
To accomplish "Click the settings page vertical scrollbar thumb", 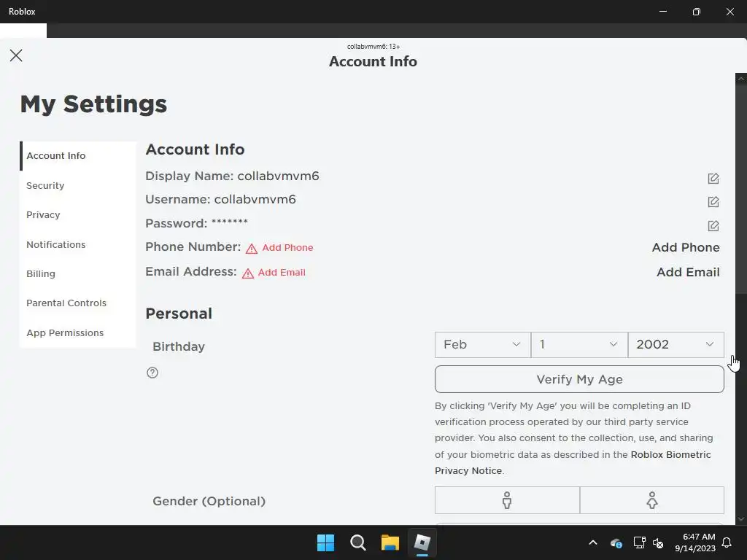I will [x=741, y=189].
